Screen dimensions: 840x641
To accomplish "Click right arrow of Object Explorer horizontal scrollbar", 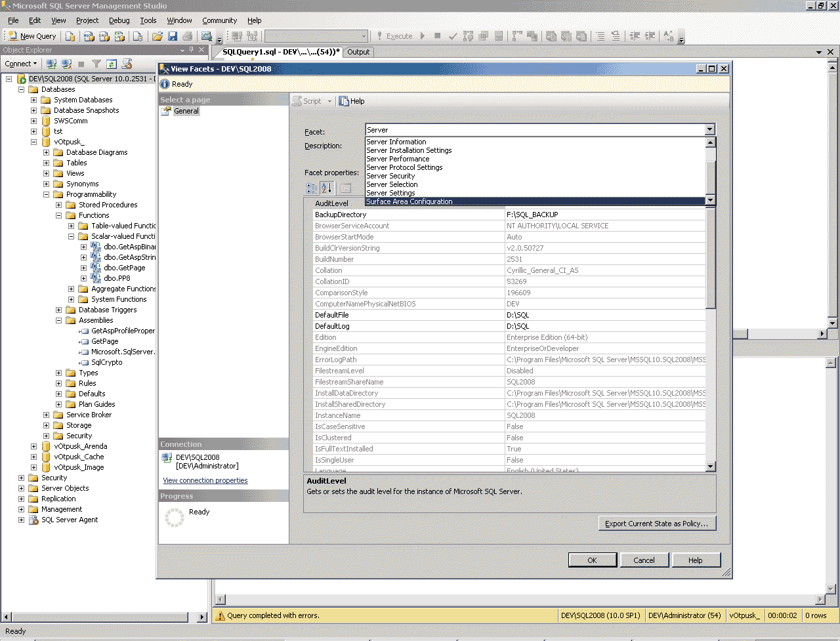I will 202,617.
